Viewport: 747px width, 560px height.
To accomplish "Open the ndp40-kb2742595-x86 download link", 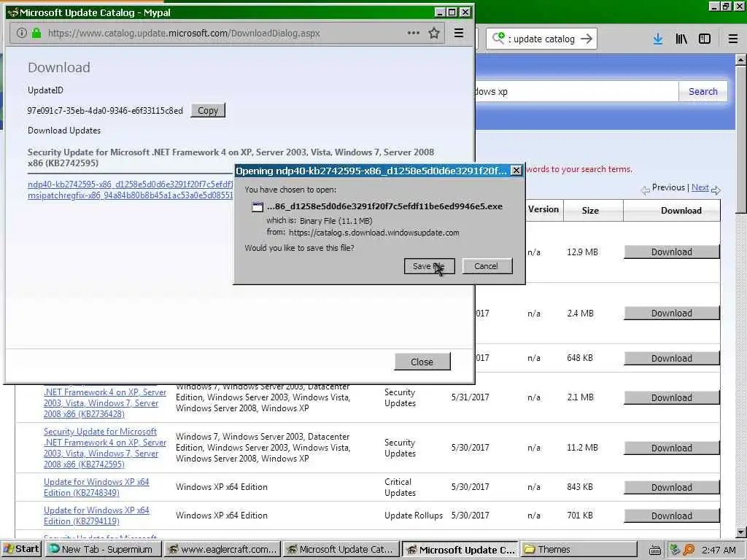I will [130, 184].
